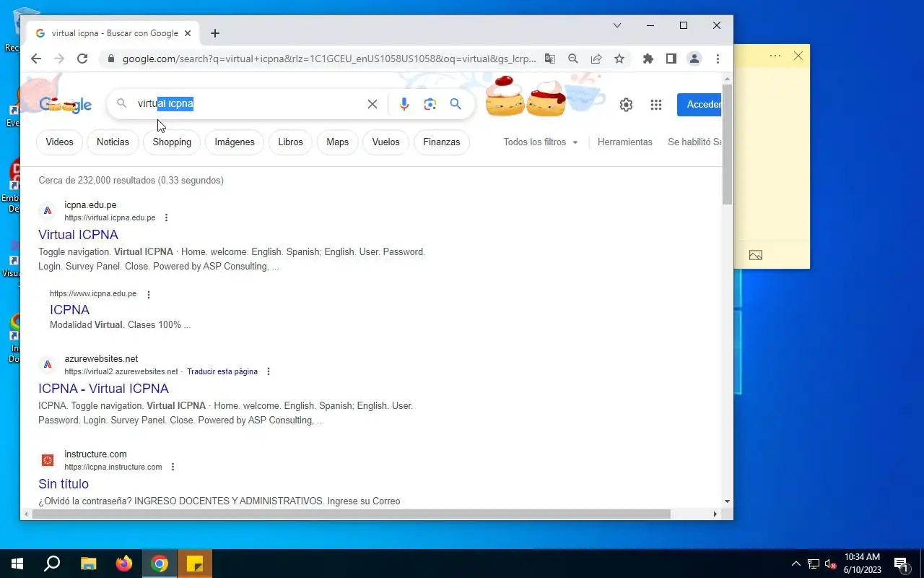
Task: Select the Maps filter
Action: coord(337,142)
